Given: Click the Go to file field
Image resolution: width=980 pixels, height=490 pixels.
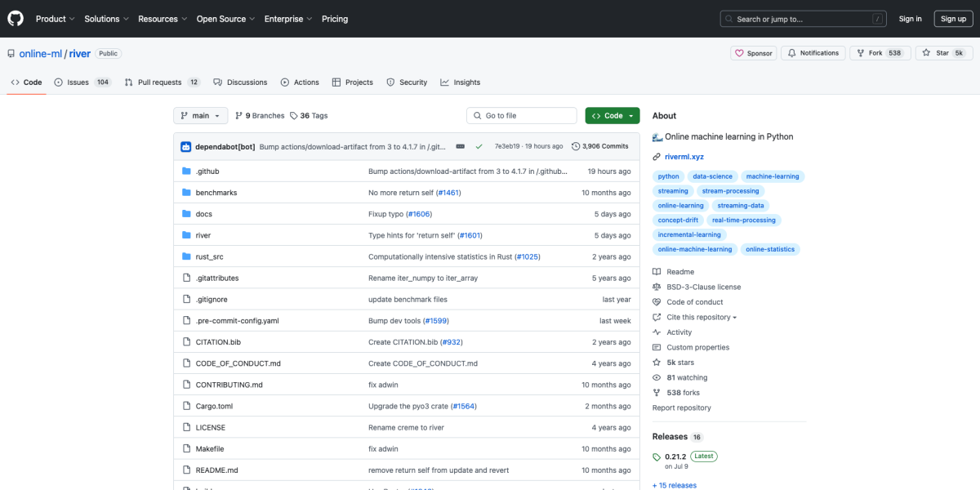Looking at the screenshot, I should coord(522,116).
